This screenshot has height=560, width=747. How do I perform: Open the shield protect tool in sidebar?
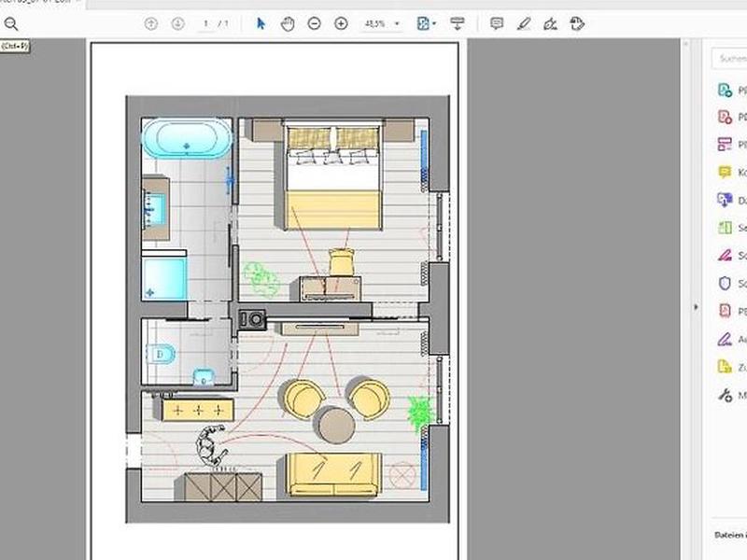pos(725,283)
